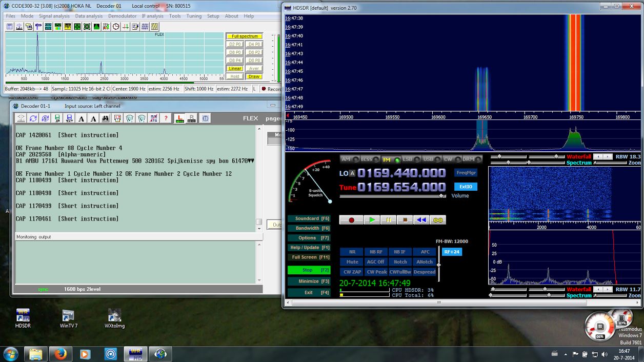This screenshot has width=644, height=362.
Task: Click the ExtIO button
Action: pos(466,187)
